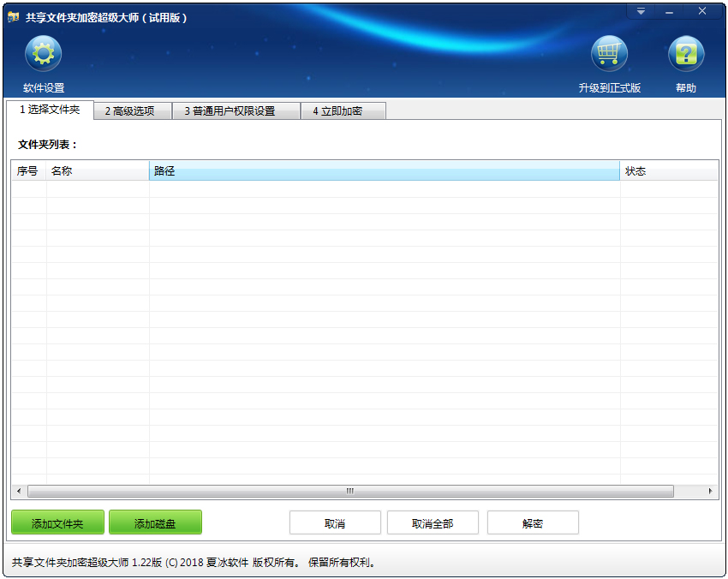Open the 3 普通用户权限设置 tab

point(233,110)
